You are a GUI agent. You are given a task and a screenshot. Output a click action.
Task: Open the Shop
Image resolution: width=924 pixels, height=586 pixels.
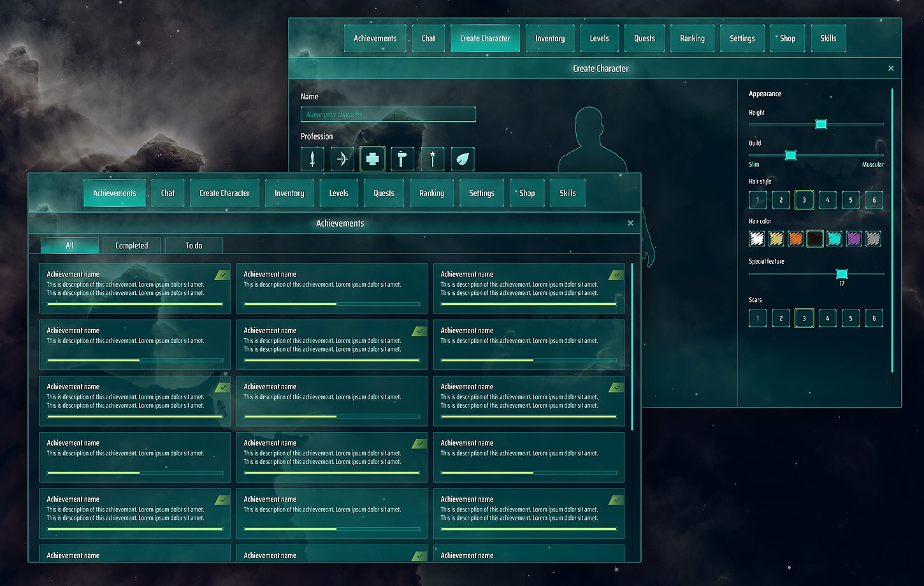[526, 193]
